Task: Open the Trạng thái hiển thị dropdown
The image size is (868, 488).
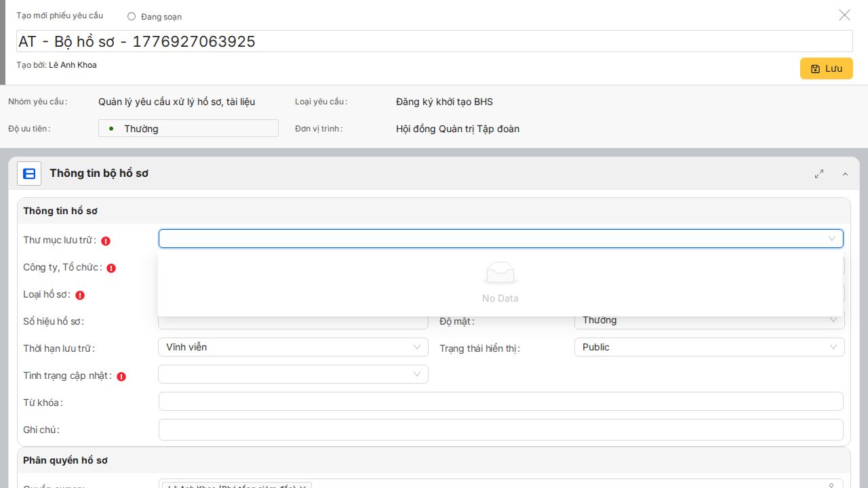Action: pos(709,347)
